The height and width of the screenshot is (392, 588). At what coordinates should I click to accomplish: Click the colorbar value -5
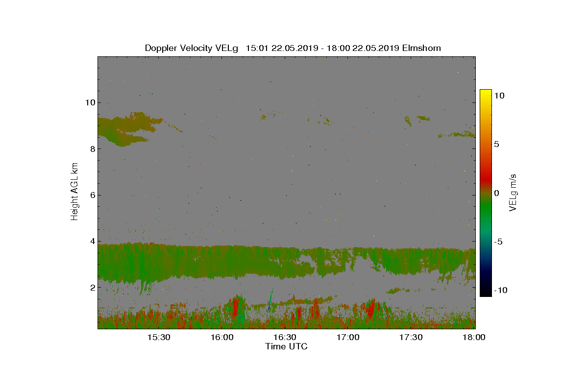[x=498, y=242]
